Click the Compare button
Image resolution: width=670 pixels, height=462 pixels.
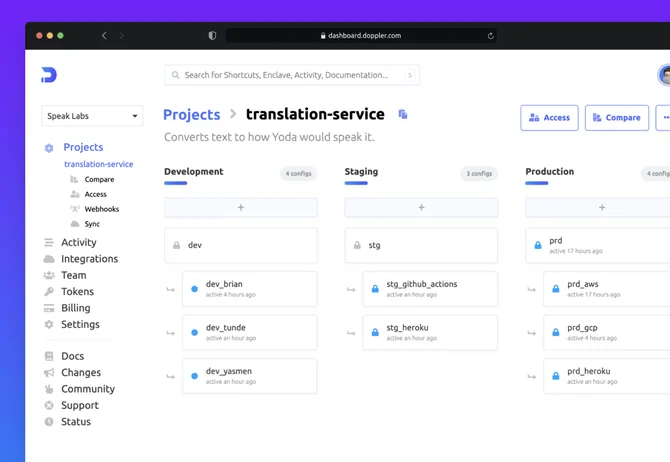coord(617,118)
